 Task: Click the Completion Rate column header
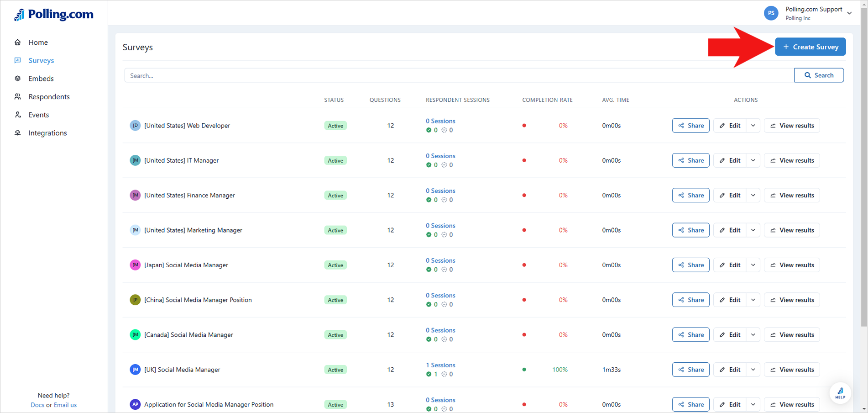coord(547,100)
